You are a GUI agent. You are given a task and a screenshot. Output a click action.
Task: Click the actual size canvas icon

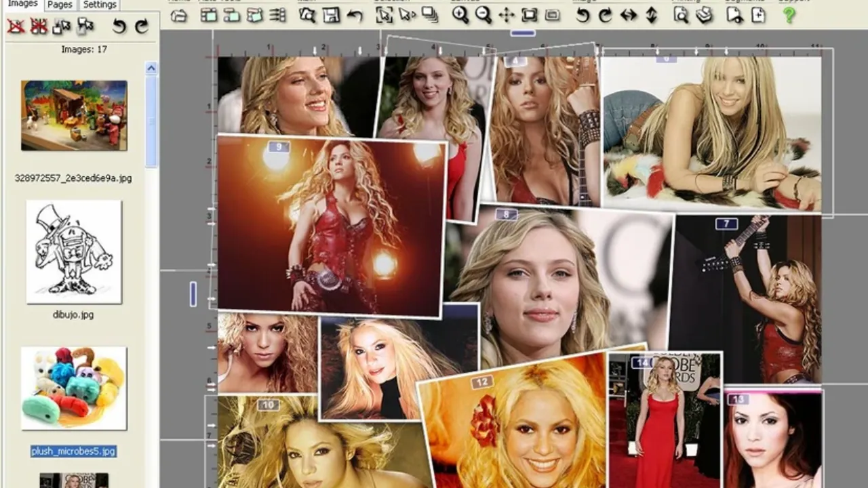click(553, 15)
